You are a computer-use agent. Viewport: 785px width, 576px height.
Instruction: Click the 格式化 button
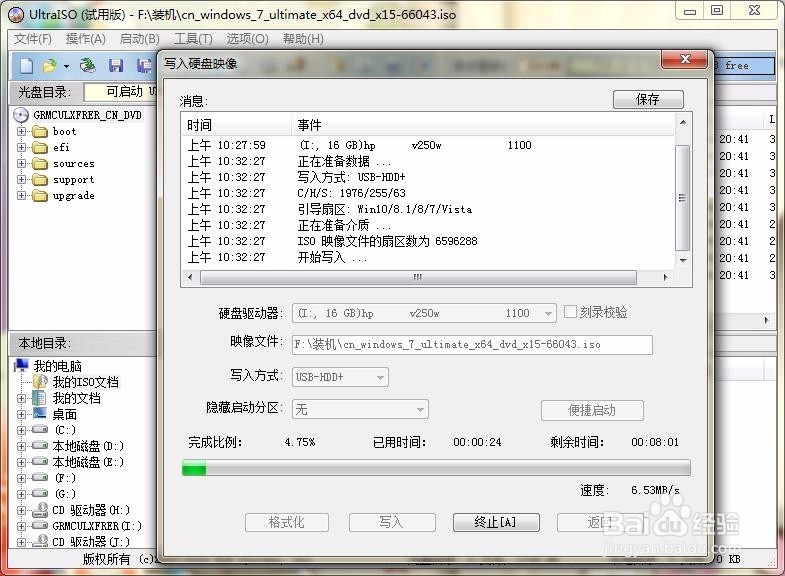tap(286, 522)
